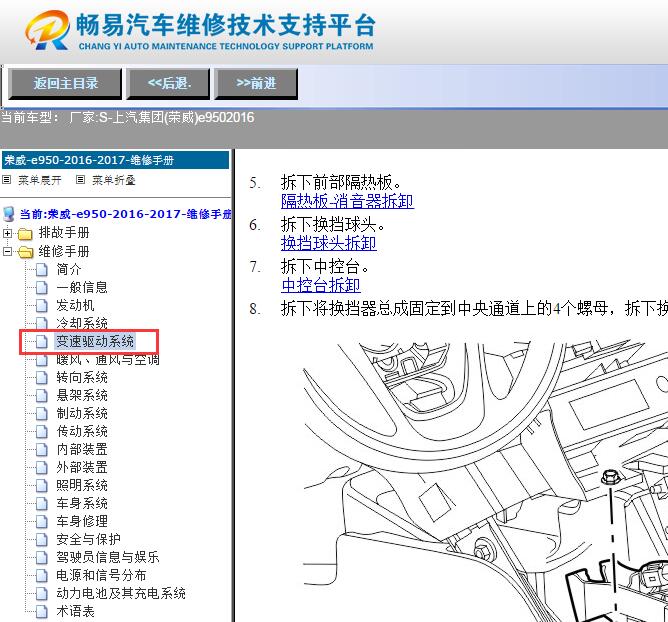Click the page icon beside 车身系统
668x622 pixels.
(x=41, y=504)
